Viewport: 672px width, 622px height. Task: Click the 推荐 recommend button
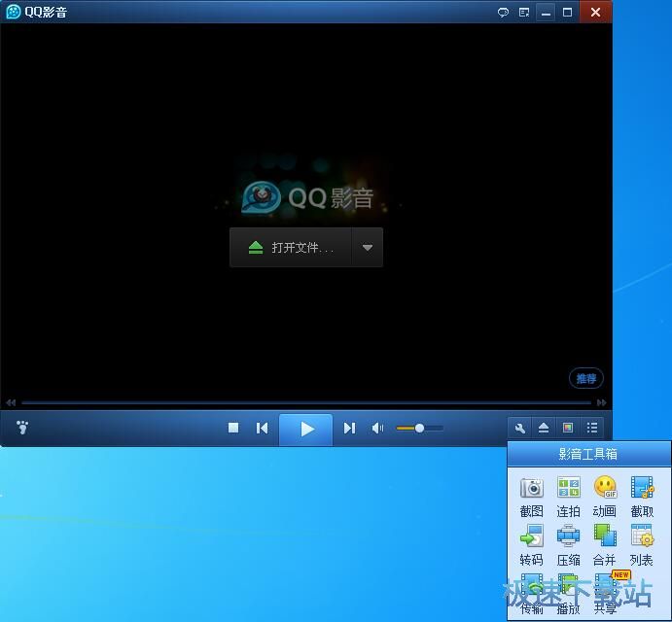(x=585, y=378)
